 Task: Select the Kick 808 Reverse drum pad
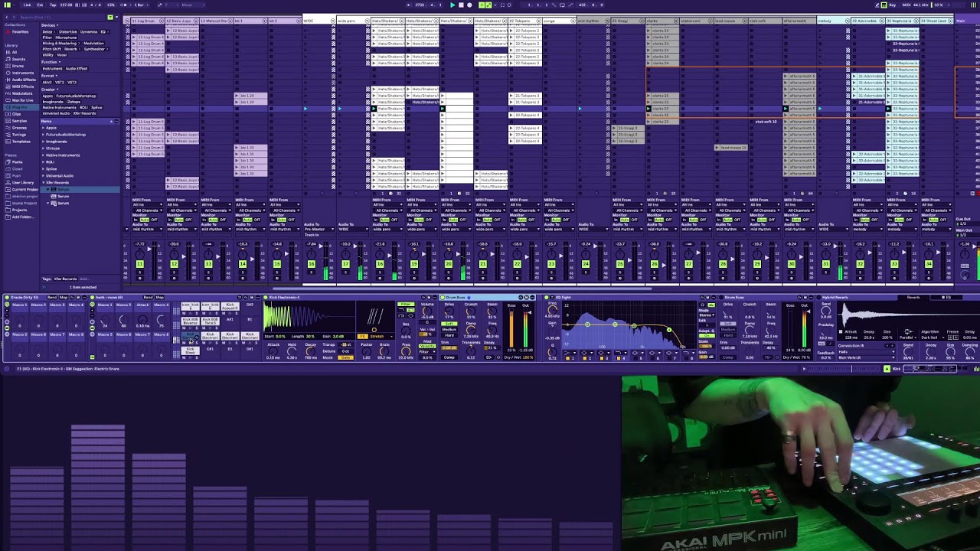pos(191,322)
